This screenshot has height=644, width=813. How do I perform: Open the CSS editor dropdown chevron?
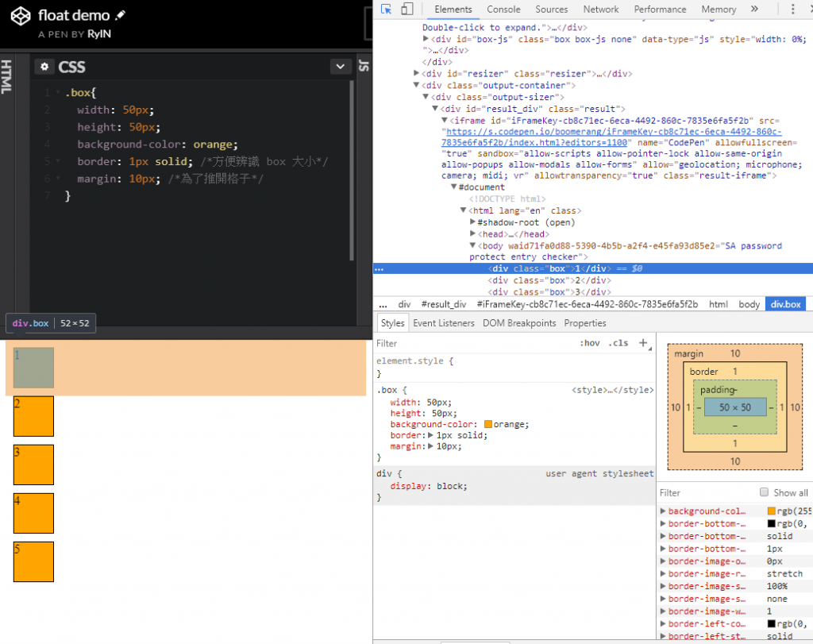pyautogui.click(x=341, y=67)
